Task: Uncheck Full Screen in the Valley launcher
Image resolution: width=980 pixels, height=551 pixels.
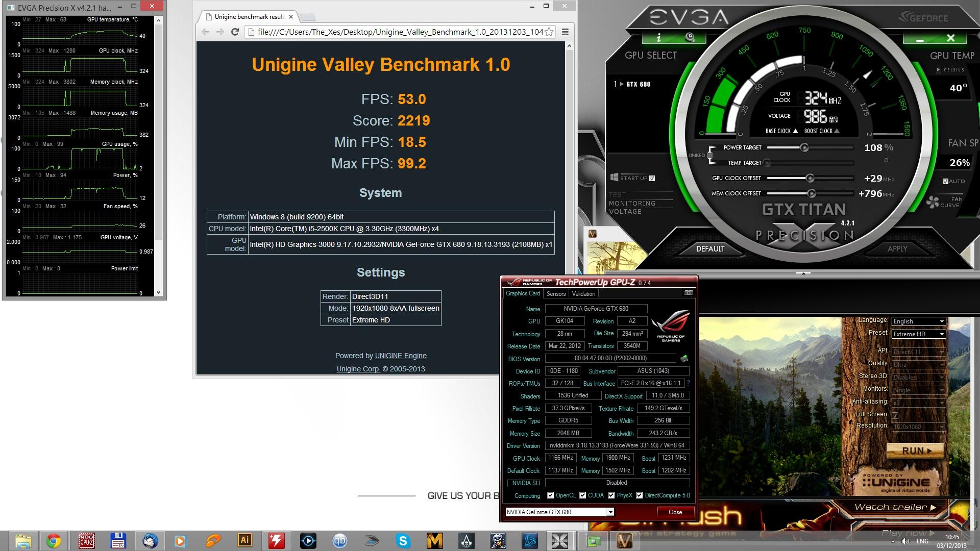Action: point(895,415)
